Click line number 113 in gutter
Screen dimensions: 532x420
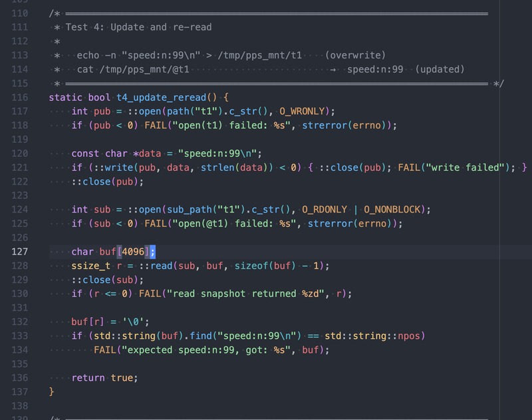tap(20, 55)
